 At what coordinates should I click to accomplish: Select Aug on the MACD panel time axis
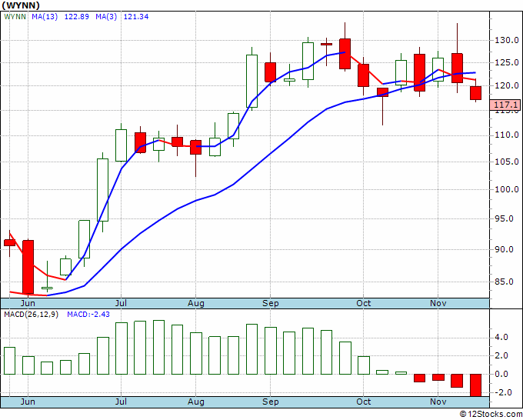point(196,402)
